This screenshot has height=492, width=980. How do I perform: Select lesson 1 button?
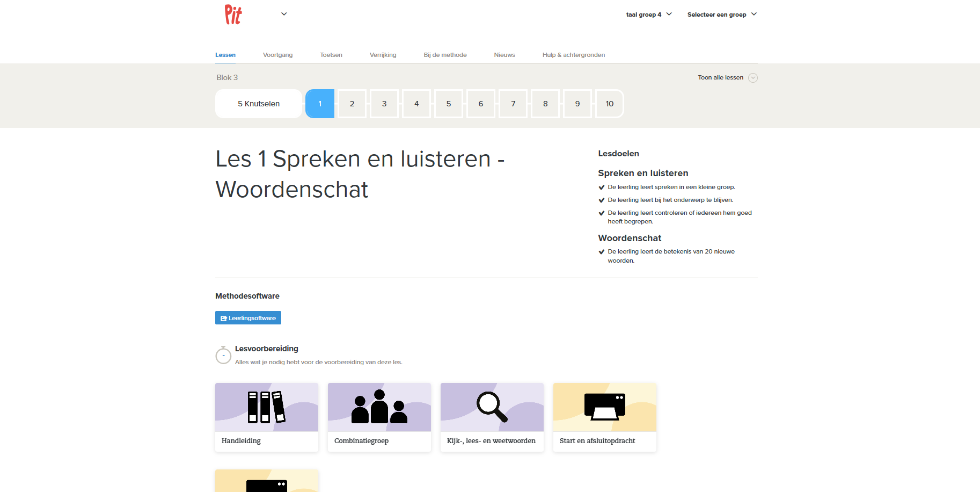[320, 104]
